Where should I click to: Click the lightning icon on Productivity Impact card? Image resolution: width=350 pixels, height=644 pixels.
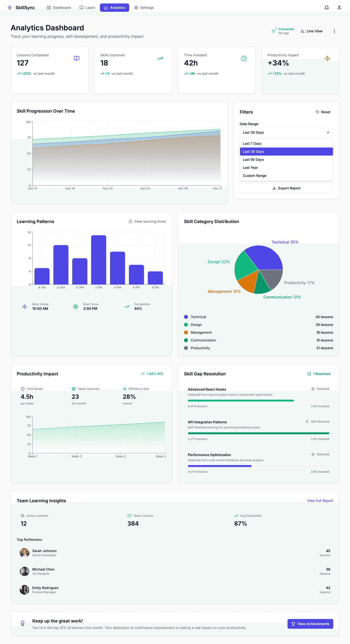point(327,58)
